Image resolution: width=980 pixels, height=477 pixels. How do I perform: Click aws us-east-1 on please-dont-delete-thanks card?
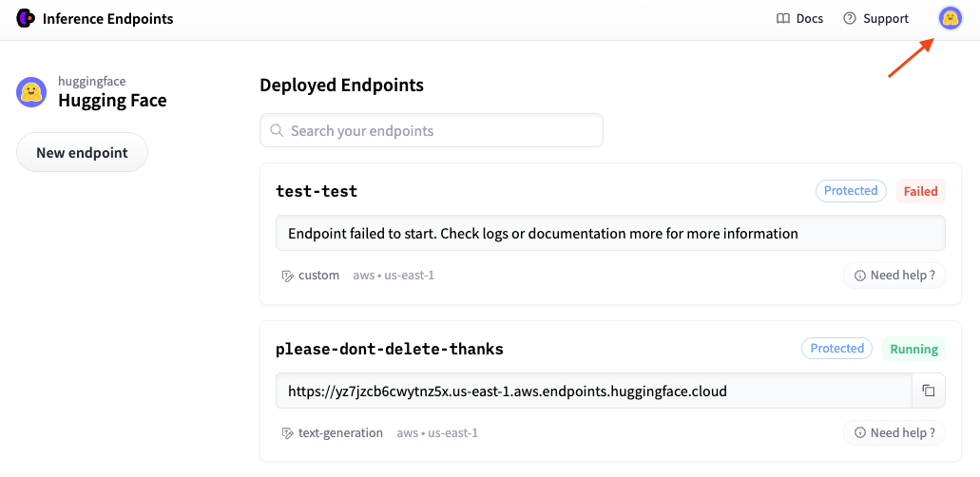click(x=437, y=432)
